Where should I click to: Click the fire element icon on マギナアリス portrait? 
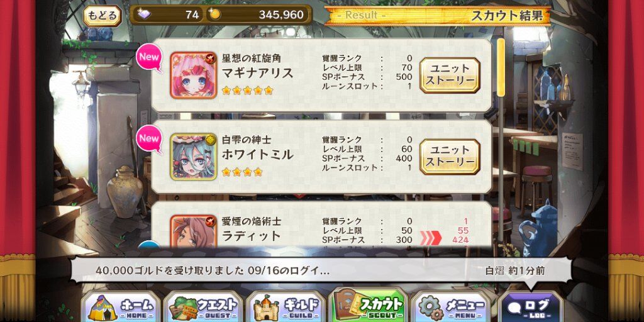click(x=210, y=58)
